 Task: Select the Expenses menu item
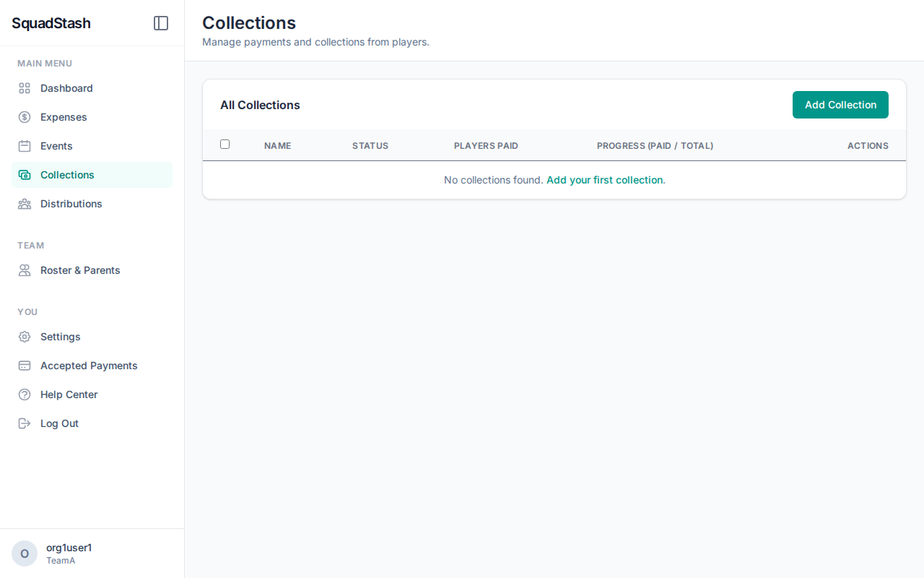tap(65, 117)
